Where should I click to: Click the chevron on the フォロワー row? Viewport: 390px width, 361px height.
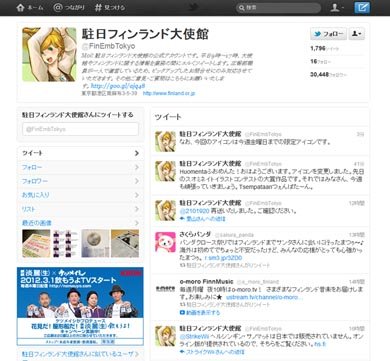[137, 181]
